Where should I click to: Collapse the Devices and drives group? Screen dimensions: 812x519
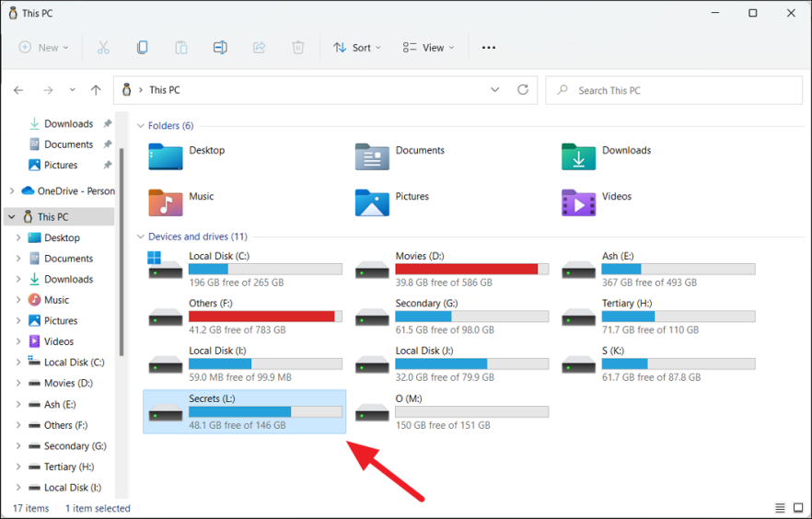(141, 236)
